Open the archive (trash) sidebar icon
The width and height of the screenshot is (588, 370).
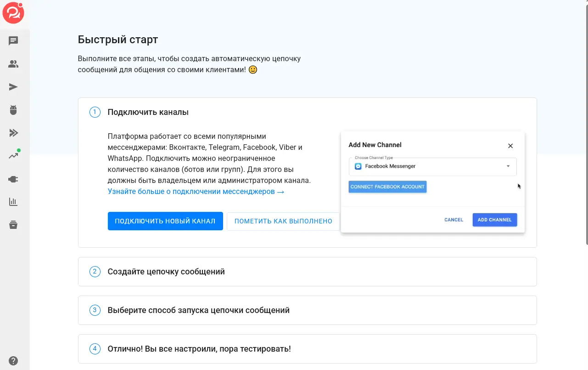[x=13, y=224]
